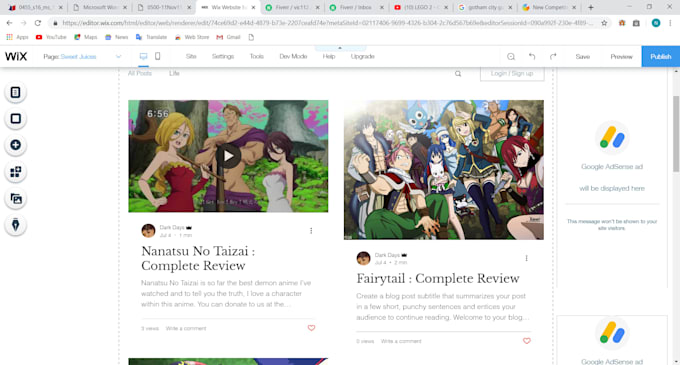Open the Dev Mode menu

pyautogui.click(x=293, y=56)
